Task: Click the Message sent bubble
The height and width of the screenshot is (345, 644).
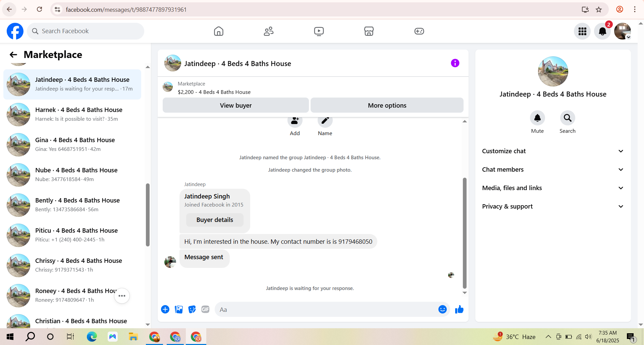Action: point(204,258)
